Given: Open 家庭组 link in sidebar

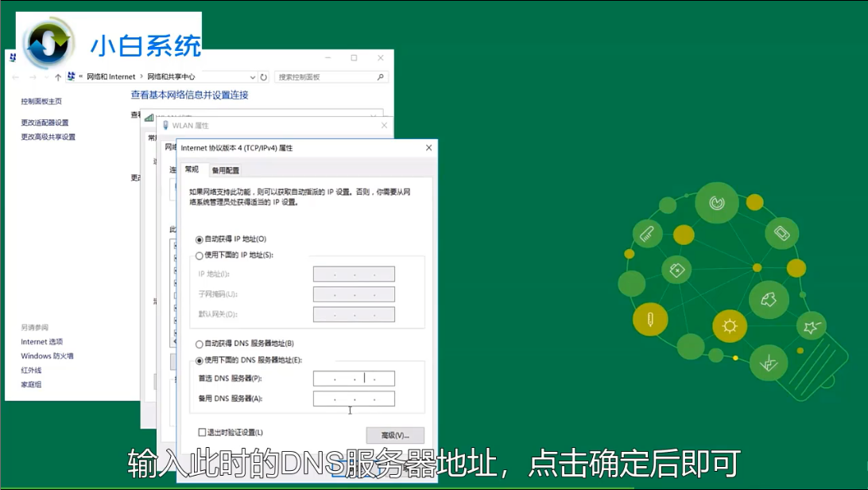Looking at the screenshot, I should tap(31, 384).
